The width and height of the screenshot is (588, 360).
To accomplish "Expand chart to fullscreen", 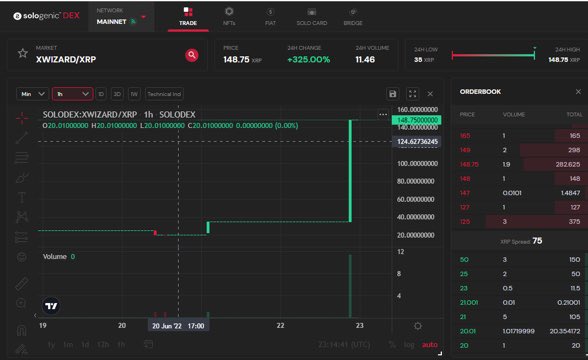I will tap(412, 94).
